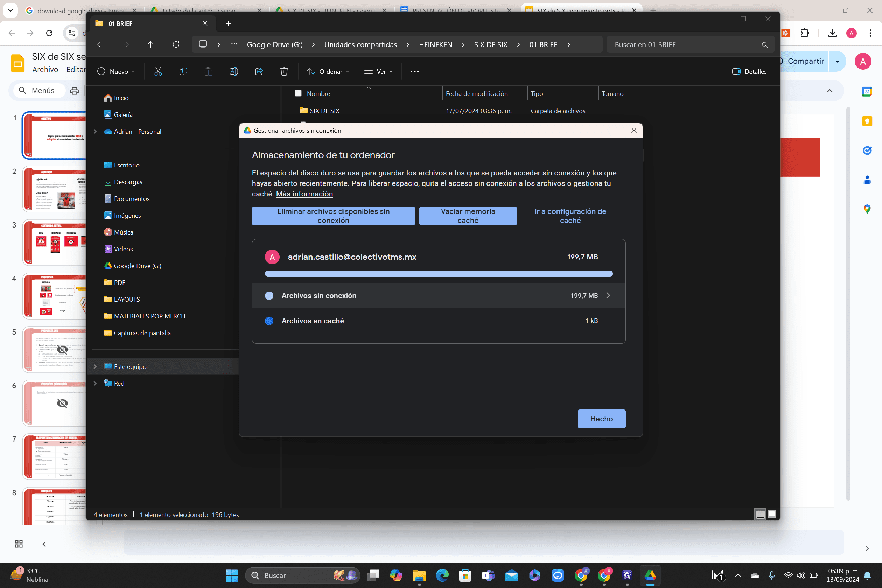
Task: Go up one folder level in Explorer
Action: pos(150,44)
